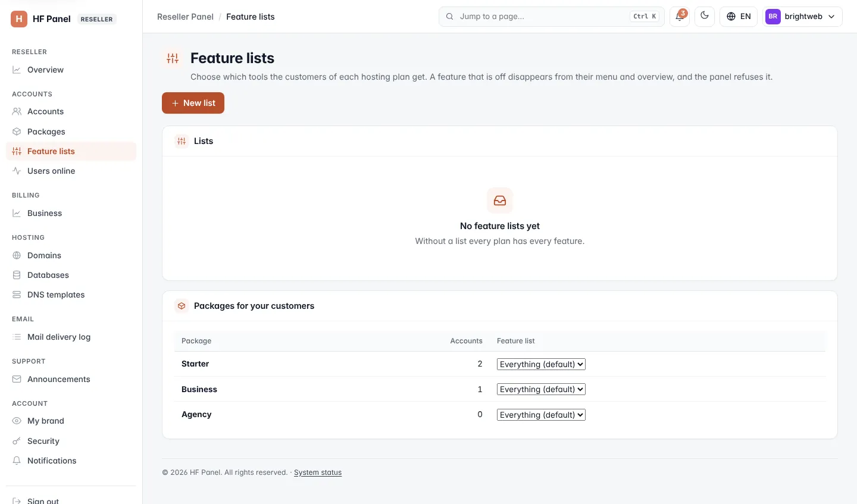Click the Users online activity icon

(x=17, y=171)
